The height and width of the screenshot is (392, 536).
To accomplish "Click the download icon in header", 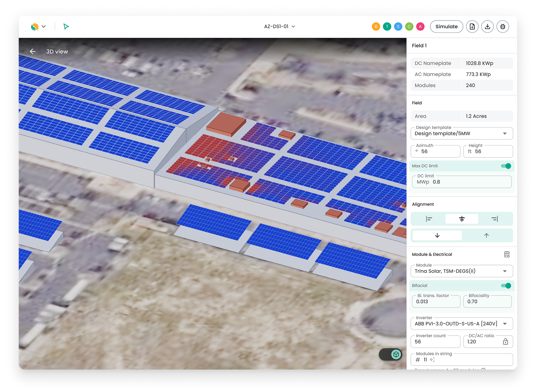I will point(487,26).
